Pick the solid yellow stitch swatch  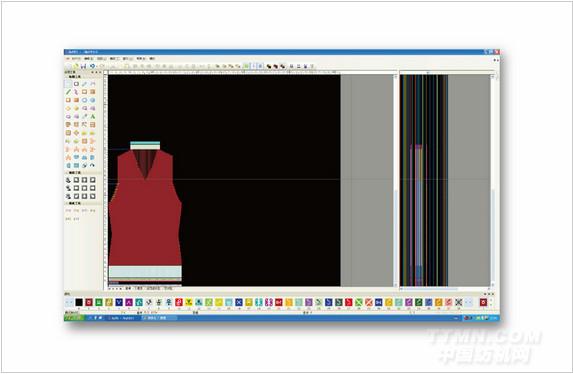(219, 302)
